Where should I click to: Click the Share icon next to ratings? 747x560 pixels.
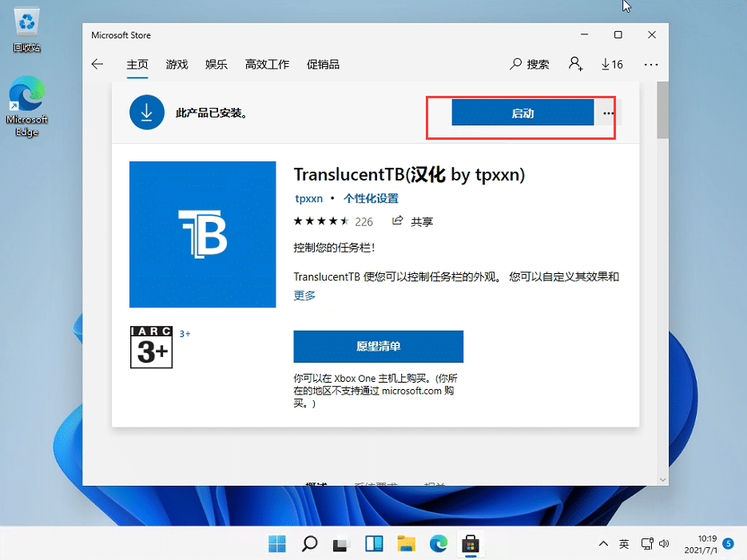[x=397, y=221]
